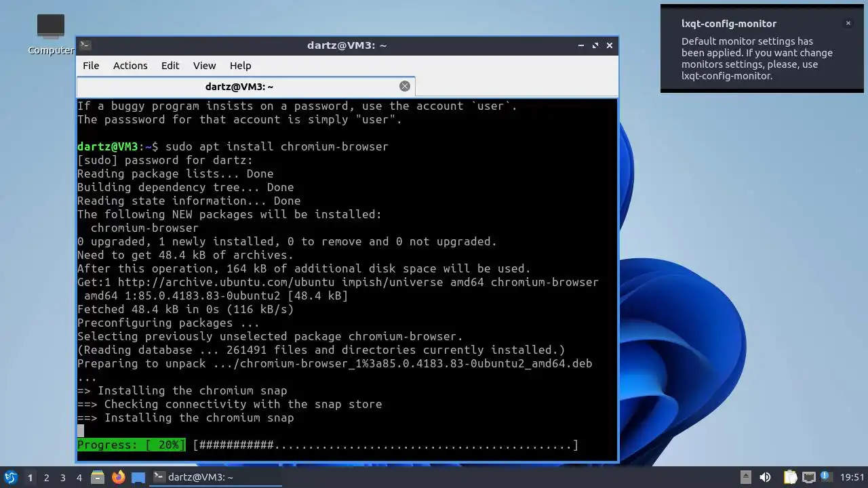The width and height of the screenshot is (868, 488).
Task: Minimize the terminal window
Action: coord(581,45)
